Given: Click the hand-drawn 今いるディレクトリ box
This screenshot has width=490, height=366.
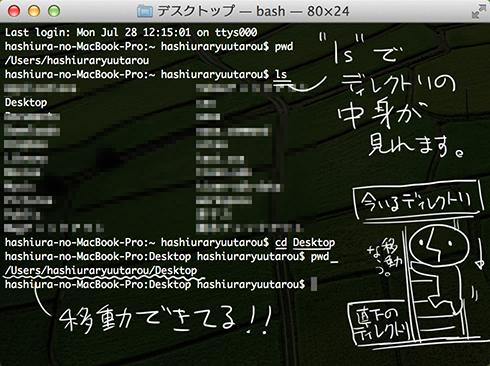Looking at the screenshot, I should pos(418,200).
